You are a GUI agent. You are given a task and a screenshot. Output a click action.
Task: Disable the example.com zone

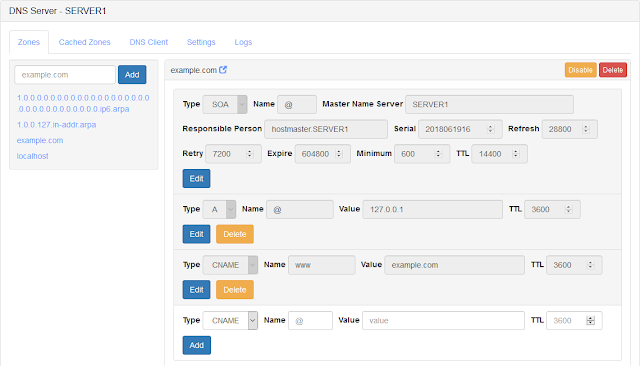580,70
